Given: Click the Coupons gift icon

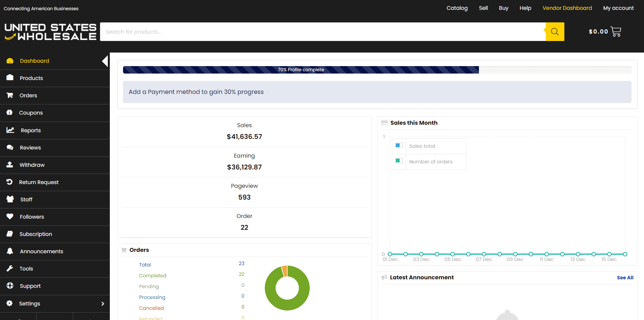Looking at the screenshot, I should pyautogui.click(x=10, y=113).
